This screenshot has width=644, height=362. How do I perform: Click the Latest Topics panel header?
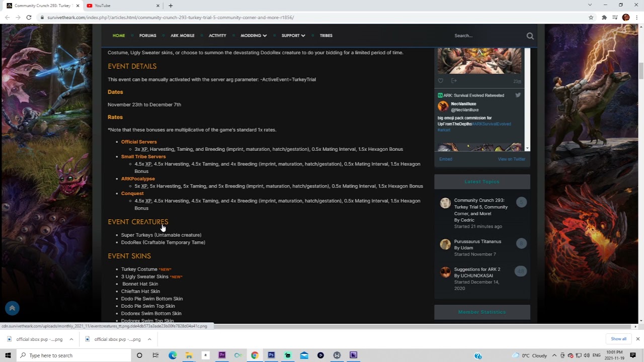pos(482,182)
